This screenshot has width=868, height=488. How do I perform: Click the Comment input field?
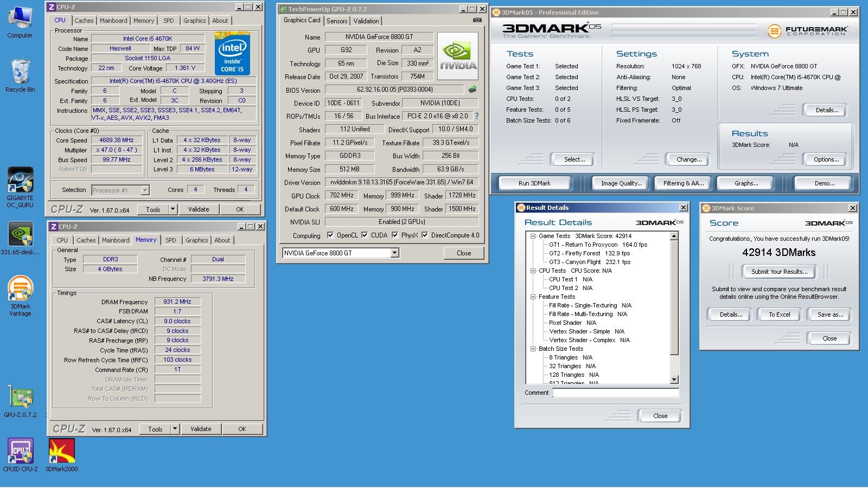pyautogui.click(x=616, y=393)
